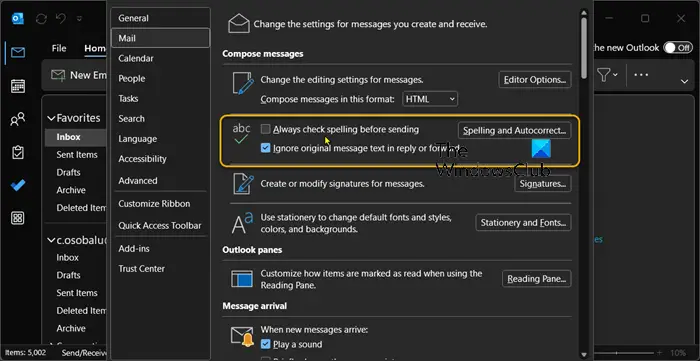700x361 pixels.
Task: Switch on the new Outlook toggle
Action: (x=678, y=48)
